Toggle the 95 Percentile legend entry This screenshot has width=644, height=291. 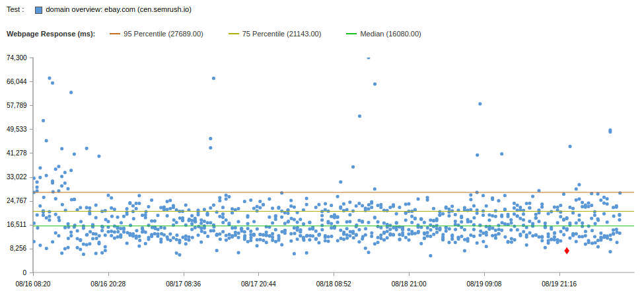coord(157,34)
